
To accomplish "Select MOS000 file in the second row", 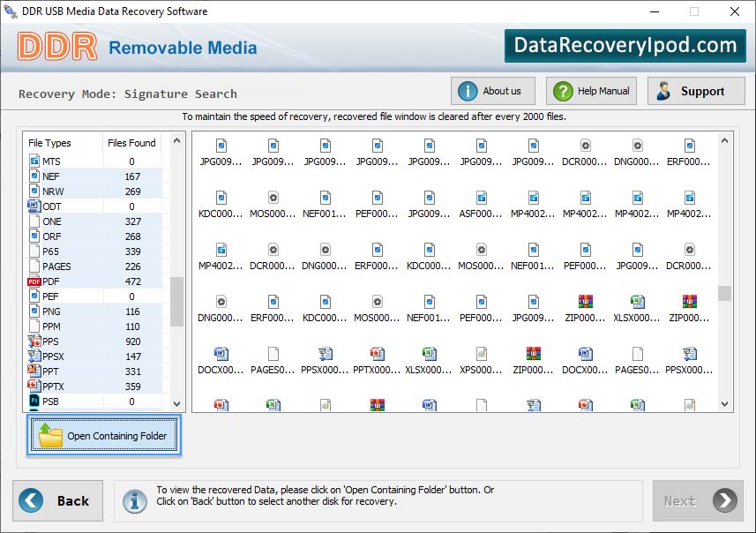I will point(273,205).
